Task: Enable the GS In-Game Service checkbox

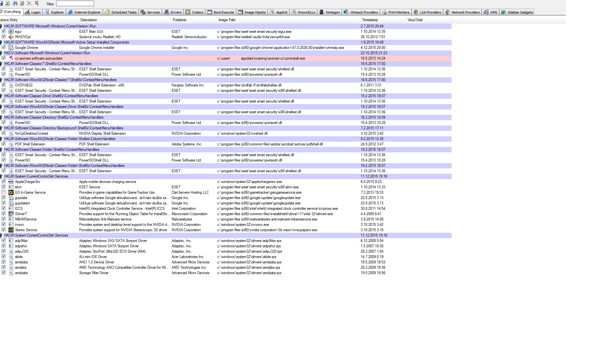Action: [x=4, y=192]
